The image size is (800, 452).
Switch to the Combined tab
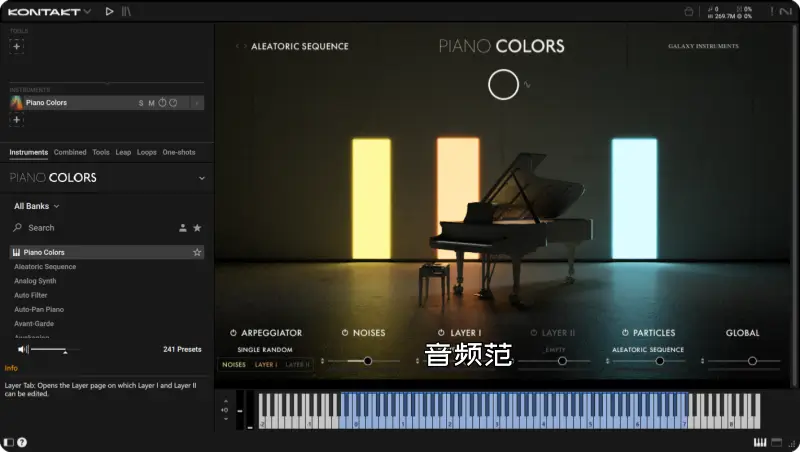70,152
